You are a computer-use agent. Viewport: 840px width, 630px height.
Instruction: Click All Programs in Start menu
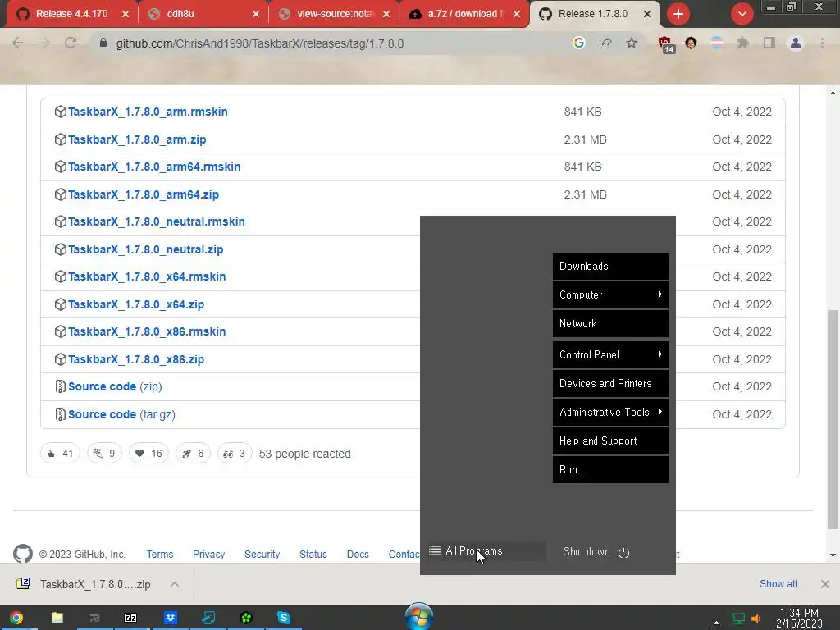coord(486,550)
